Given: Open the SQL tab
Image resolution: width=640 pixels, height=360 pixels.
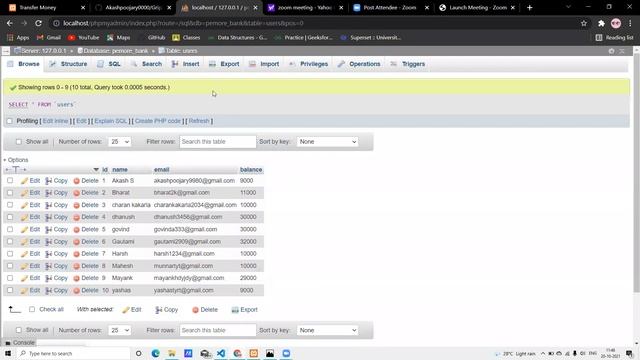Looking at the screenshot, I should click(x=109, y=64).
